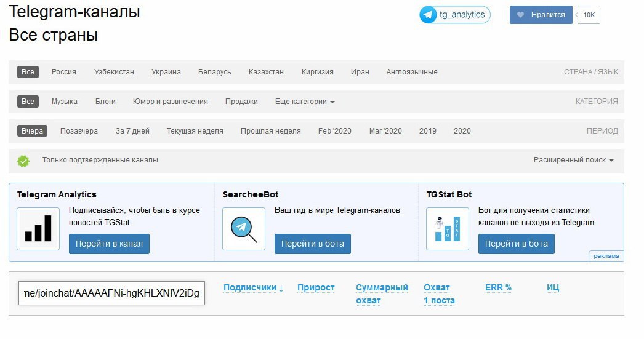Click the heart icon on the Нравится button
Screen dimensions: 644x339
[x=520, y=15]
